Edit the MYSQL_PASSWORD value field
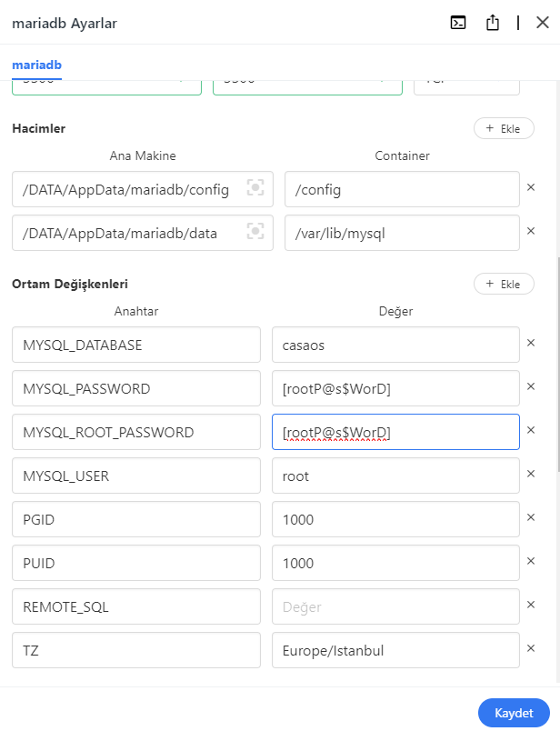Viewport: 560px width, 741px height. (x=395, y=388)
